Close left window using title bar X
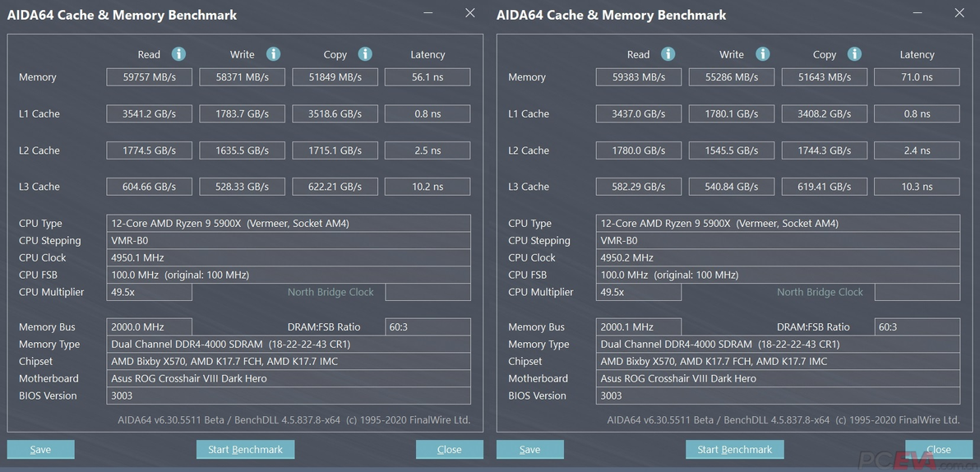This screenshot has height=472, width=980. point(469,13)
